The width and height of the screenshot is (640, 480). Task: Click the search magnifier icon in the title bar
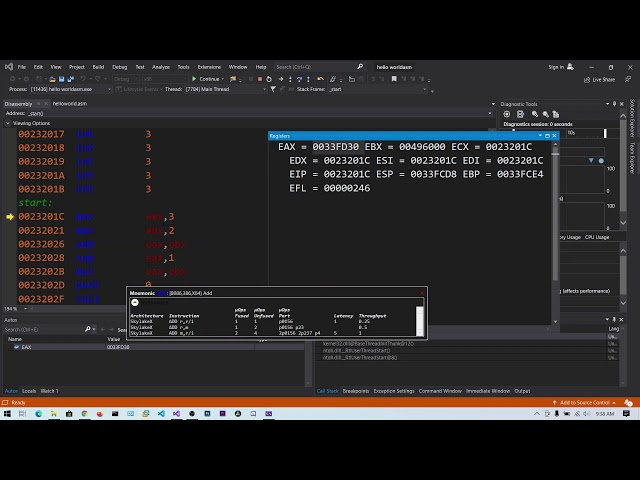point(360,67)
